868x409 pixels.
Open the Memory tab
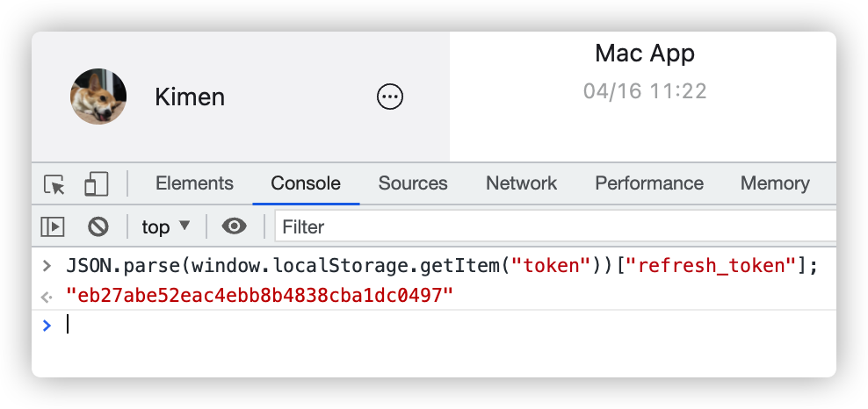point(775,183)
